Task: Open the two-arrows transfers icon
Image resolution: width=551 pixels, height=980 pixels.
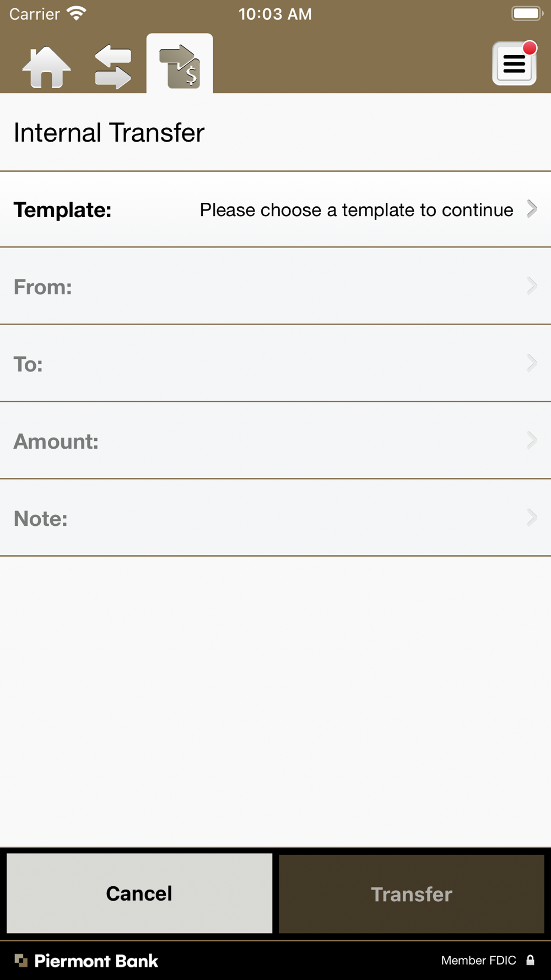Action: 113,67
